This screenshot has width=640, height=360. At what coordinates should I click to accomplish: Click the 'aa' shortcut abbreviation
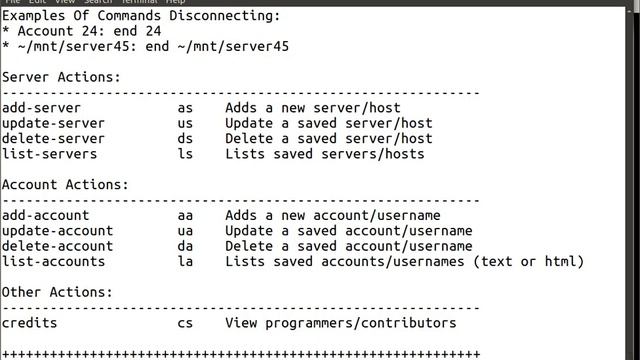tap(185, 216)
